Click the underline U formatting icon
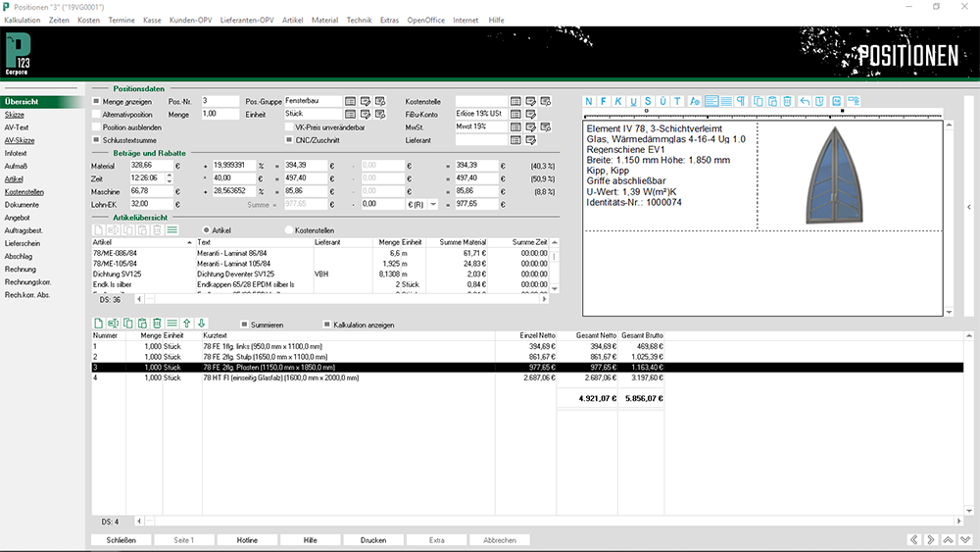 (633, 101)
